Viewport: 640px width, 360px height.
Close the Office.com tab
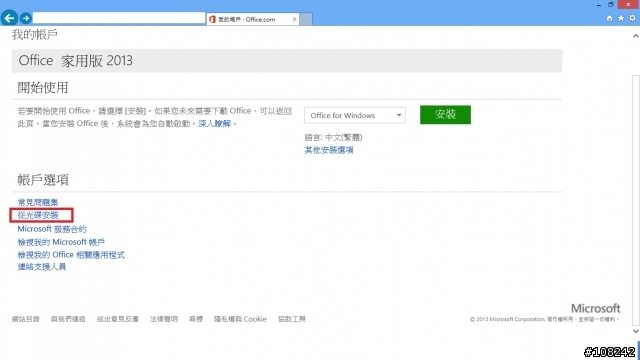pos(294,19)
